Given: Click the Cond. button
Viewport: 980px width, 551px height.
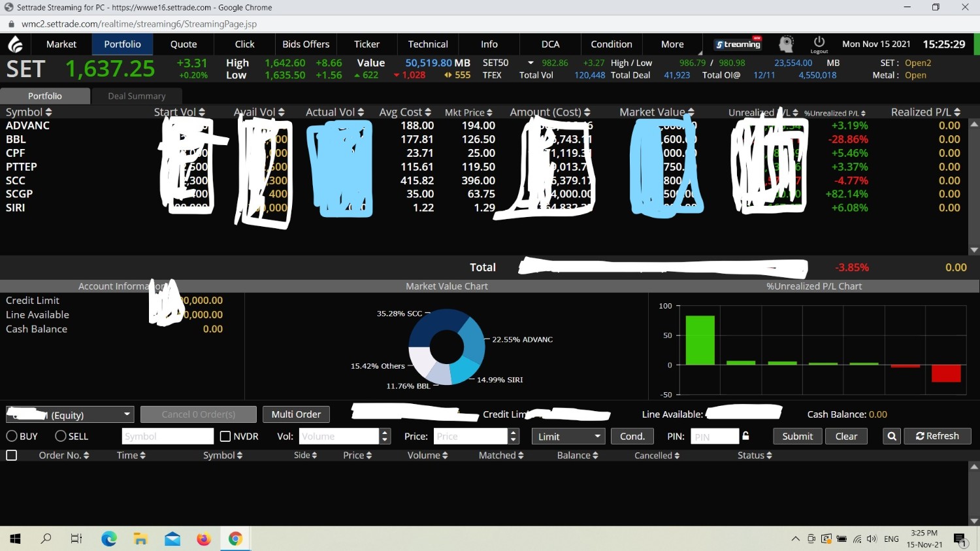Looking at the screenshot, I should coord(632,436).
